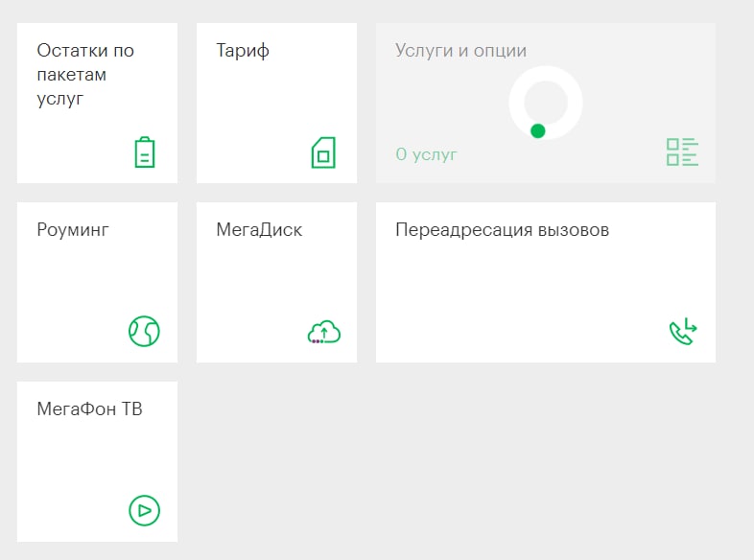Open the МегаДиск title text

259,230
